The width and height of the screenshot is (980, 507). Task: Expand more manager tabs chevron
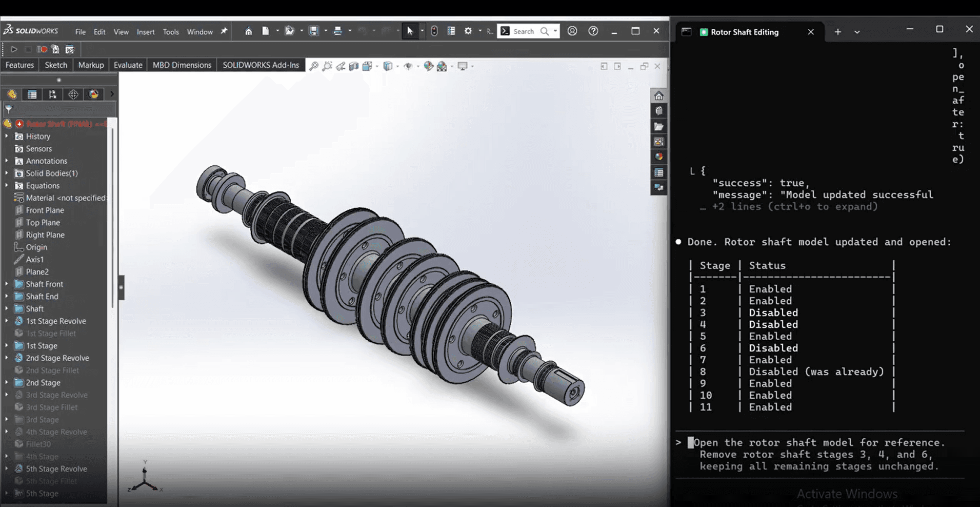pos(112,94)
